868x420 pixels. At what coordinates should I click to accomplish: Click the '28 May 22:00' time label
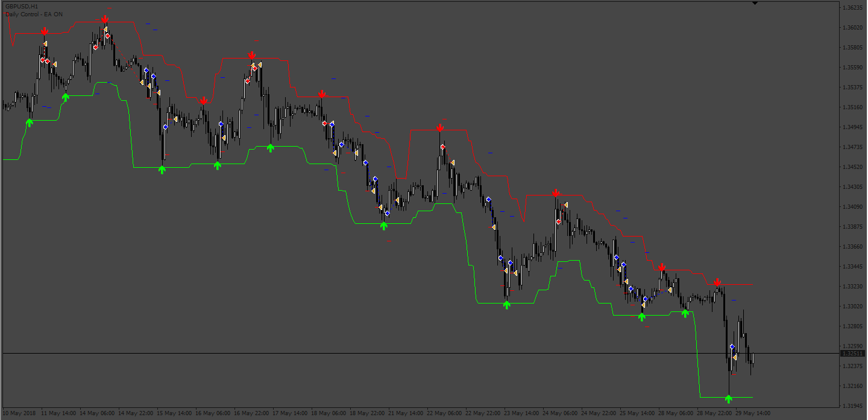click(715, 414)
